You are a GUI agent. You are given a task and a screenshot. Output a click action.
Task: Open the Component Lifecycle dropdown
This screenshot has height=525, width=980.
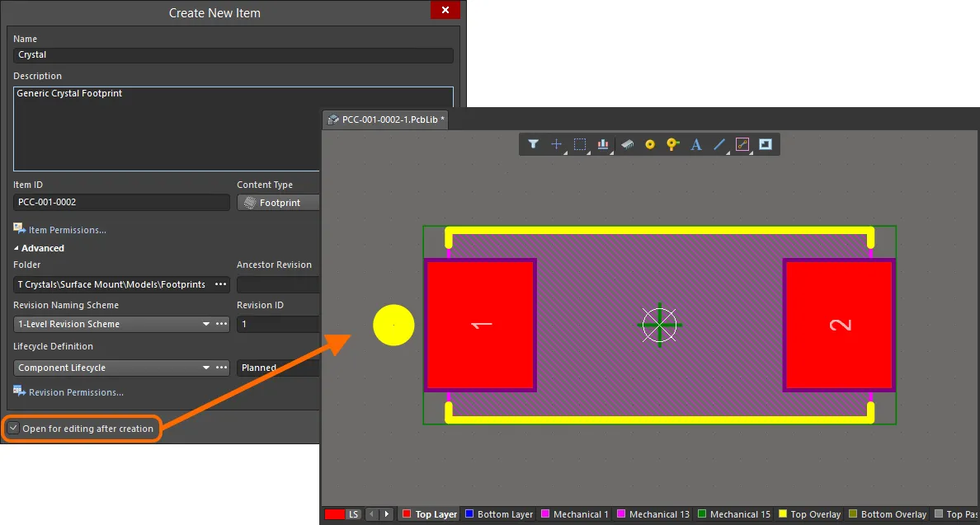point(205,368)
